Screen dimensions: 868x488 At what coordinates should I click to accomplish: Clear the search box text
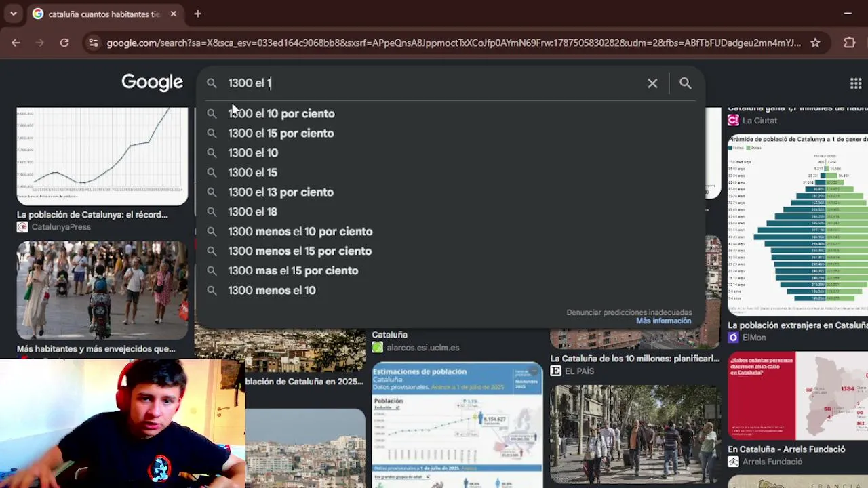tap(652, 83)
